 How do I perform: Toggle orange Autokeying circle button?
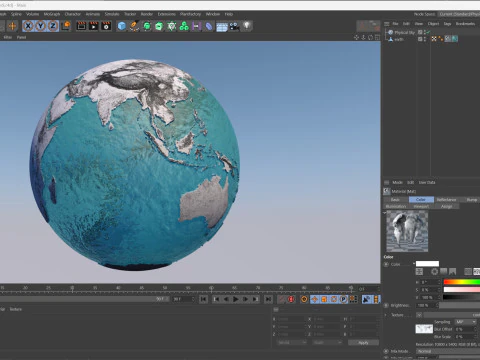click(x=304, y=299)
